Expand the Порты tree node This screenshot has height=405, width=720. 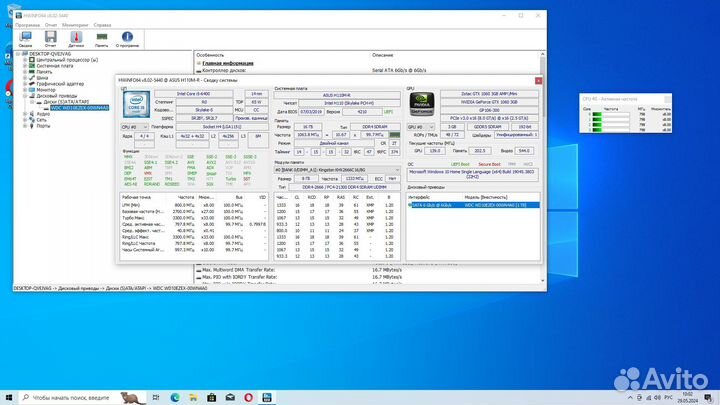pos(25,125)
